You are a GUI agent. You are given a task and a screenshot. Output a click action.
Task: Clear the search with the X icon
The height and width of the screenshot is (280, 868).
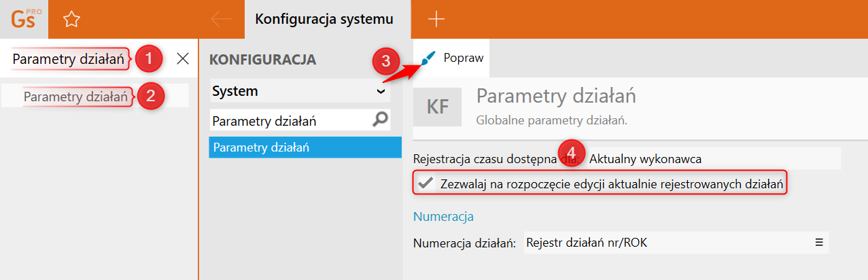point(183,58)
